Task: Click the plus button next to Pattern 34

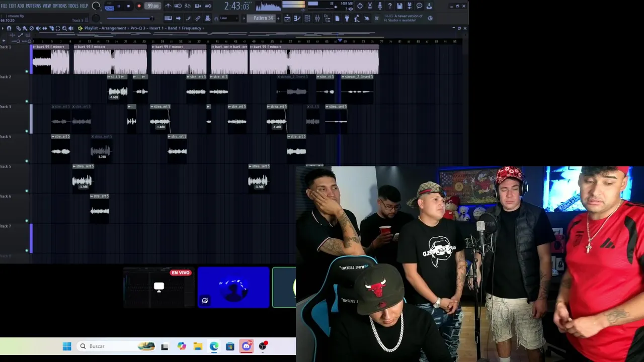Action: click(278, 19)
